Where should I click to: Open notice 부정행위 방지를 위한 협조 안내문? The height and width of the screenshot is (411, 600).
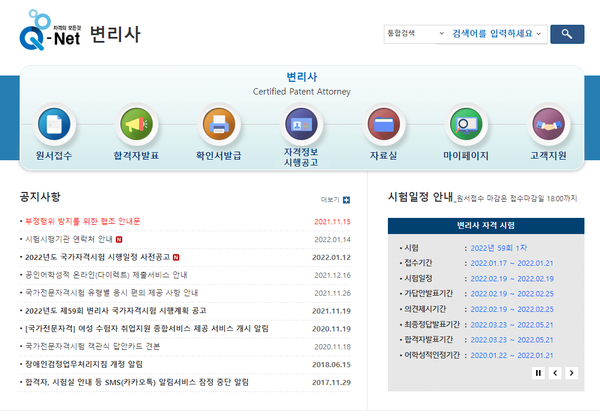coord(83,221)
